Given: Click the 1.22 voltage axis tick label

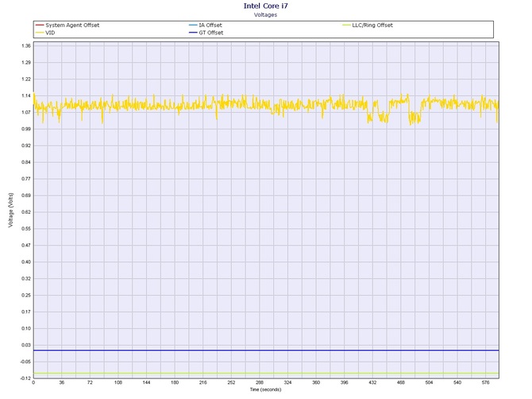Looking at the screenshot, I should [x=26, y=79].
